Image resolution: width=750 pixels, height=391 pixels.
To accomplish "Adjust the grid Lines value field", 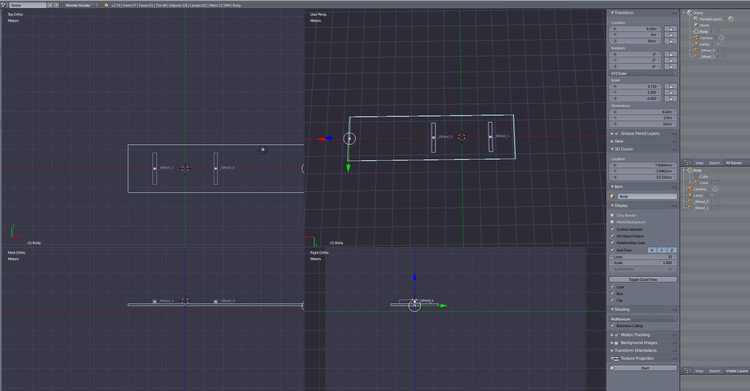I will [643, 257].
